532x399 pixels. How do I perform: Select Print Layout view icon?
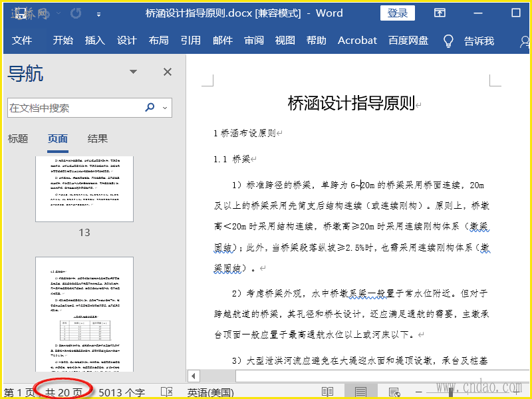pyautogui.click(x=360, y=392)
